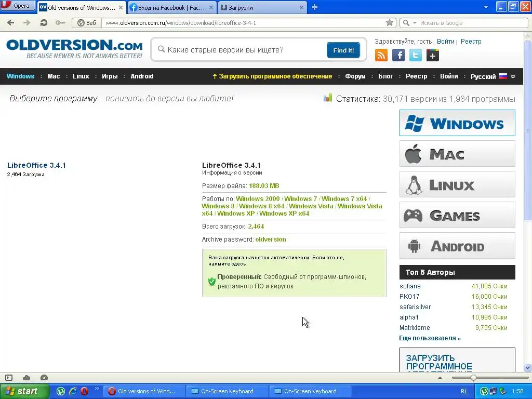Screen dimensions: 532x399
Task: Click the browser forward arrow
Action: (26, 23)
